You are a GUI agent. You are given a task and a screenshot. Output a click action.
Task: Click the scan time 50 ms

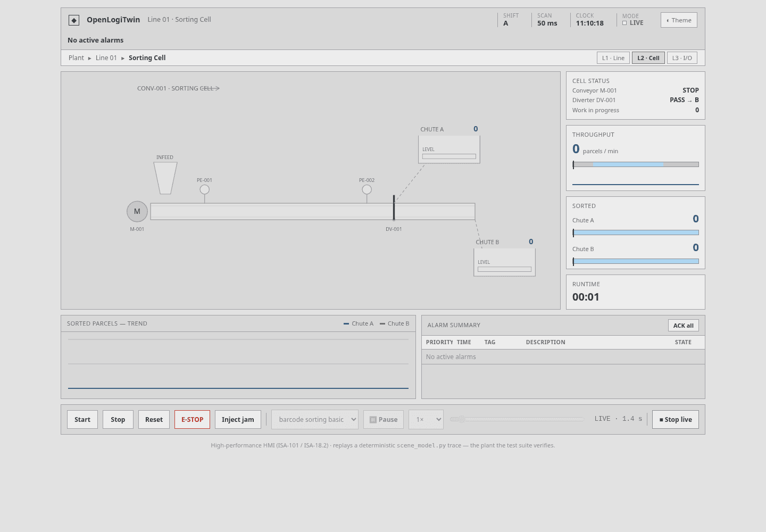click(547, 23)
